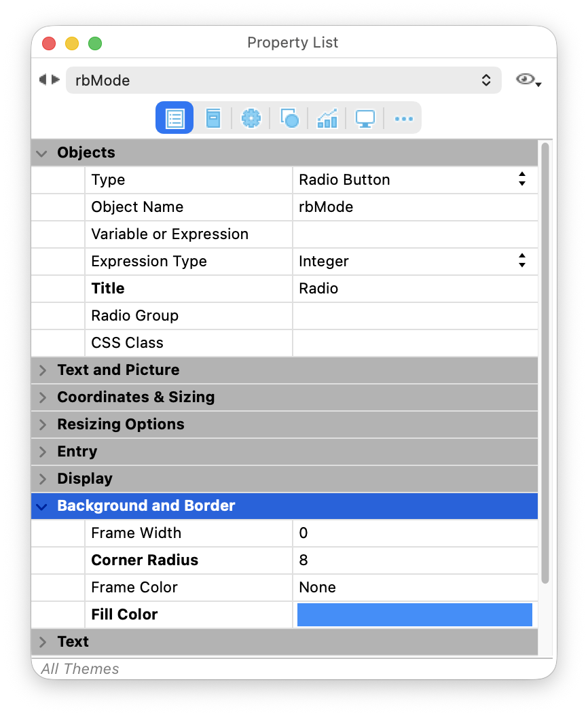Expand the Entry section
The width and height of the screenshot is (588, 716).
tap(43, 452)
